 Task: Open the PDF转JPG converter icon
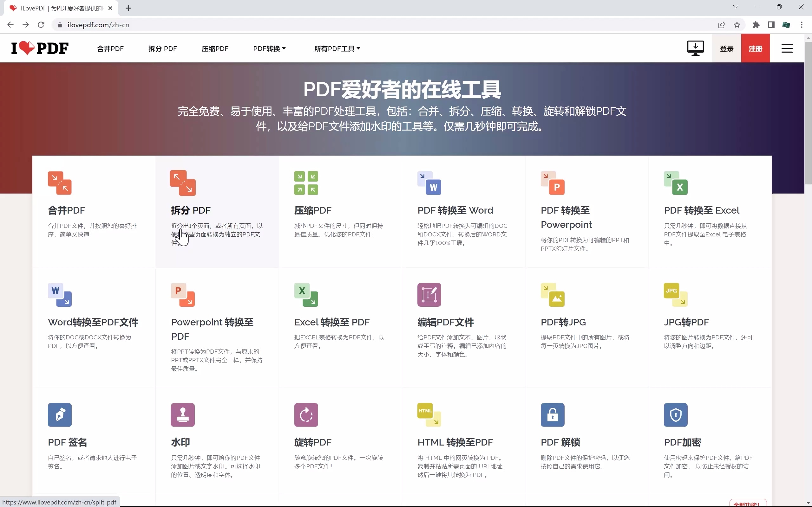[x=553, y=295]
